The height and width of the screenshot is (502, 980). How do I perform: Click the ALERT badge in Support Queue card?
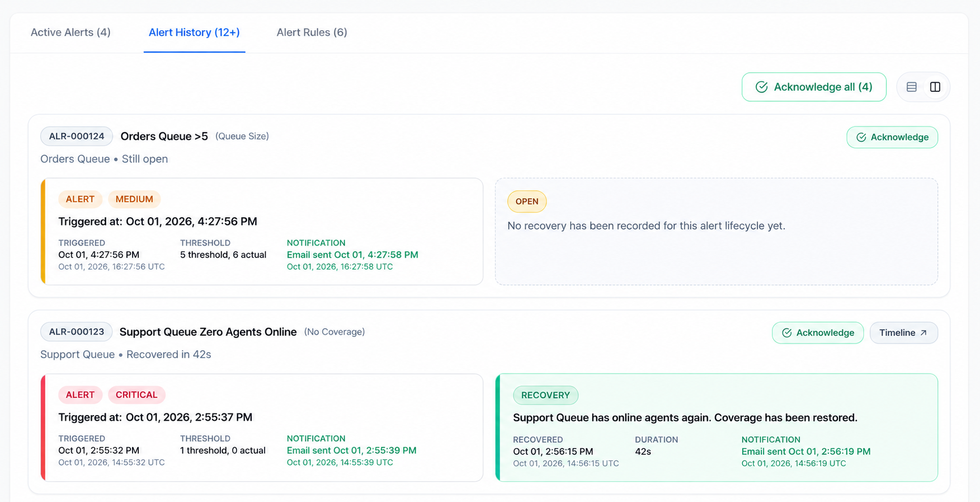click(x=80, y=395)
